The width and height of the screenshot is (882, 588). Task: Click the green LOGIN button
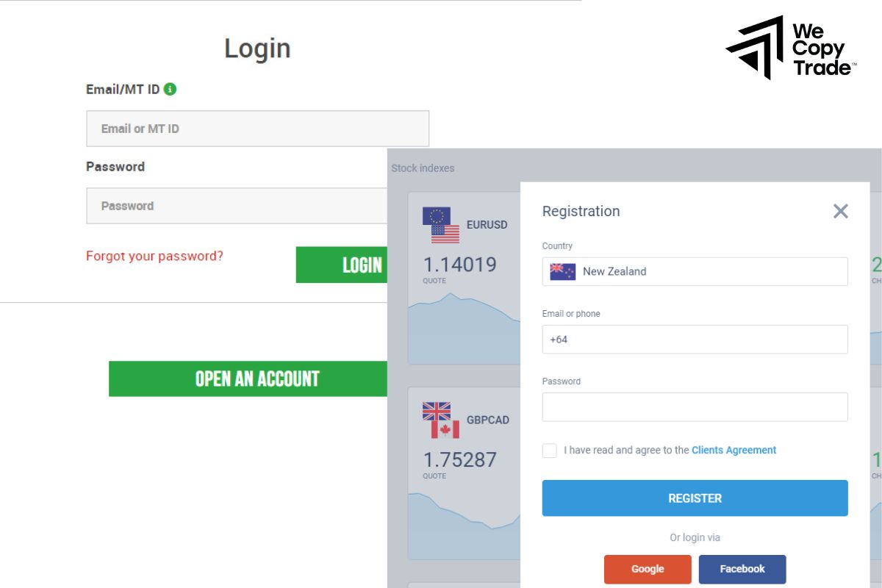[342, 265]
